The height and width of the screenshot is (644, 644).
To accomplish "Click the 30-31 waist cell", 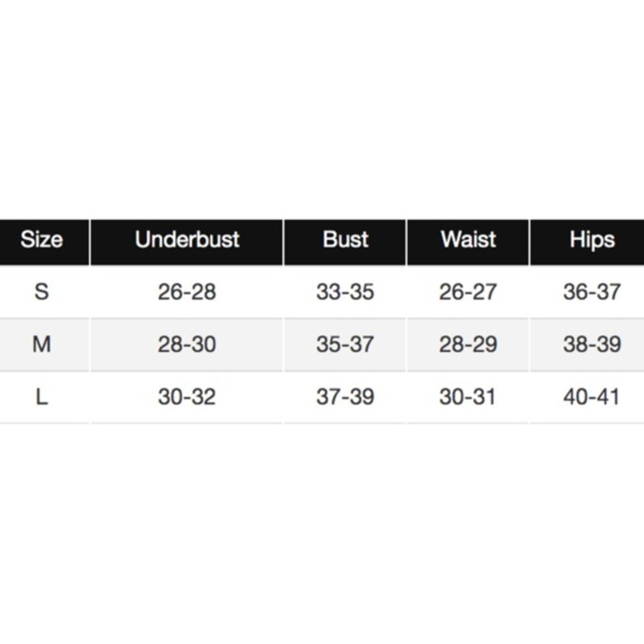I will pos(468,397).
